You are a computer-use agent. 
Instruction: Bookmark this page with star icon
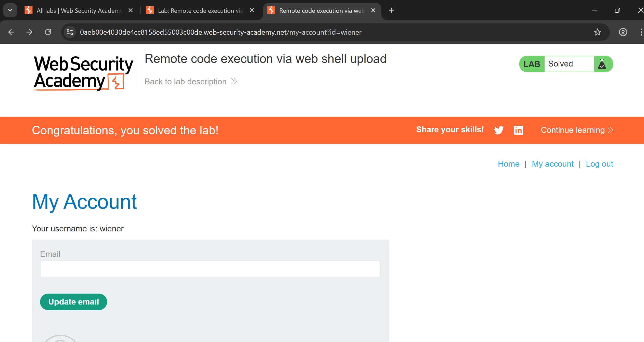(598, 32)
